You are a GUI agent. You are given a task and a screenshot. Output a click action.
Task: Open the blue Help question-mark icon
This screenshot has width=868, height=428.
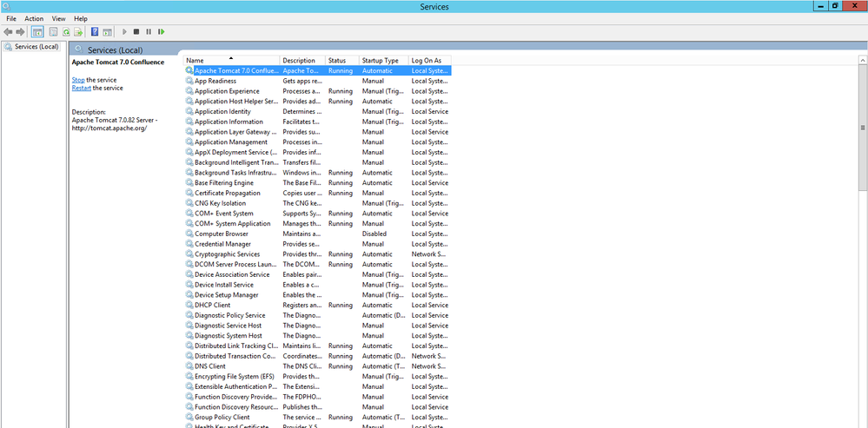point(95,32)
